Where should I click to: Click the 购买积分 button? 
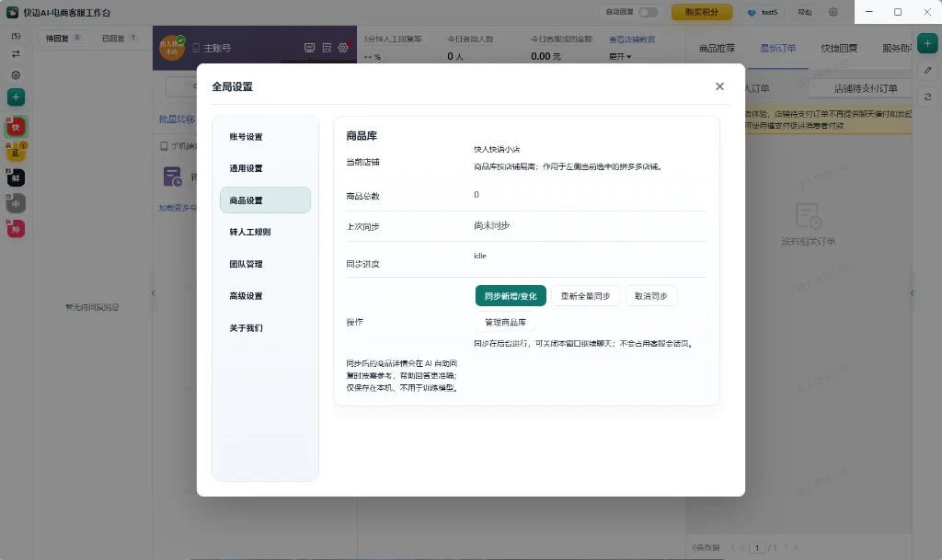pos(702,12)
